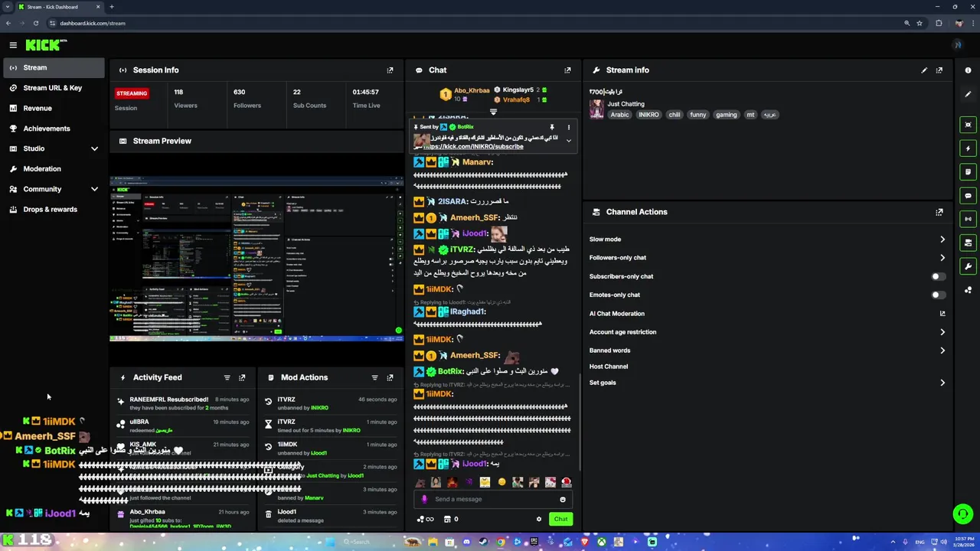Click the chat bubble widget icon in right sidebar
Image resolution: width=980 pixels, height=551 pixels.
click(968, 196)
